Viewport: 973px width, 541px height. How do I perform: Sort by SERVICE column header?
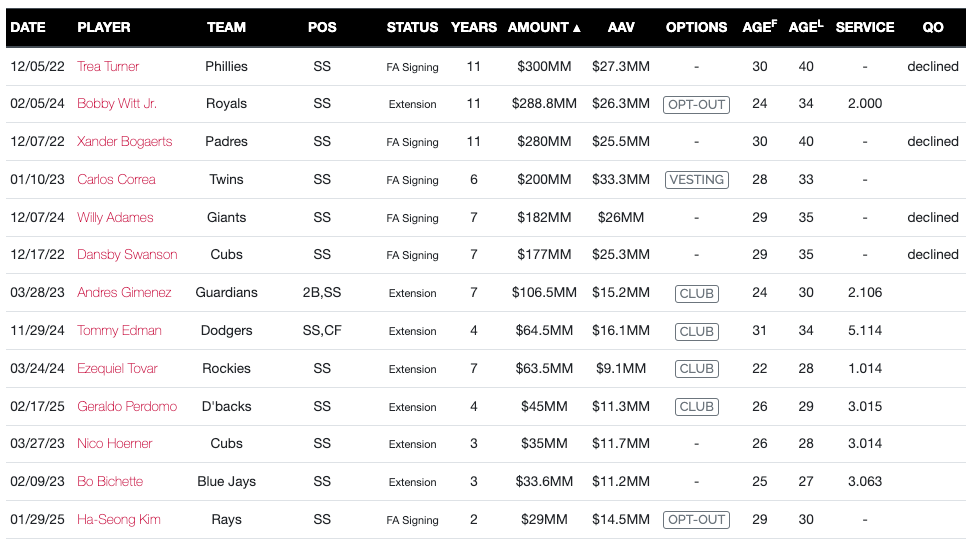coord(865,27)
